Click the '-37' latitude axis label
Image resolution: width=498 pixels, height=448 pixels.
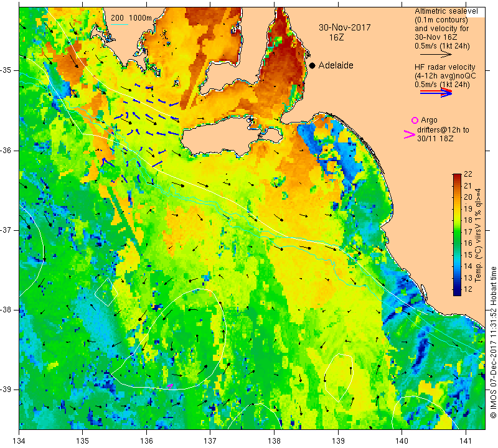[x=6, y=230]
